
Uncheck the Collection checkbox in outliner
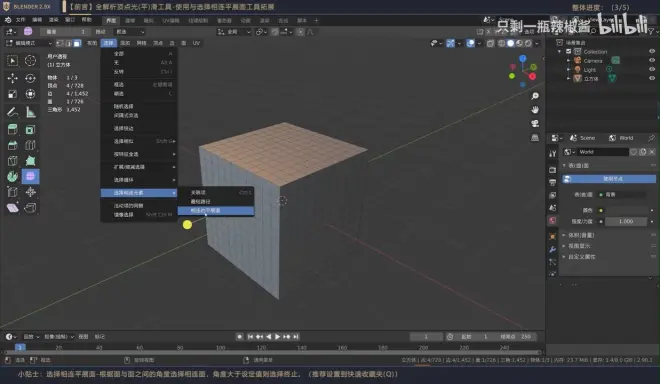point(569,51)
